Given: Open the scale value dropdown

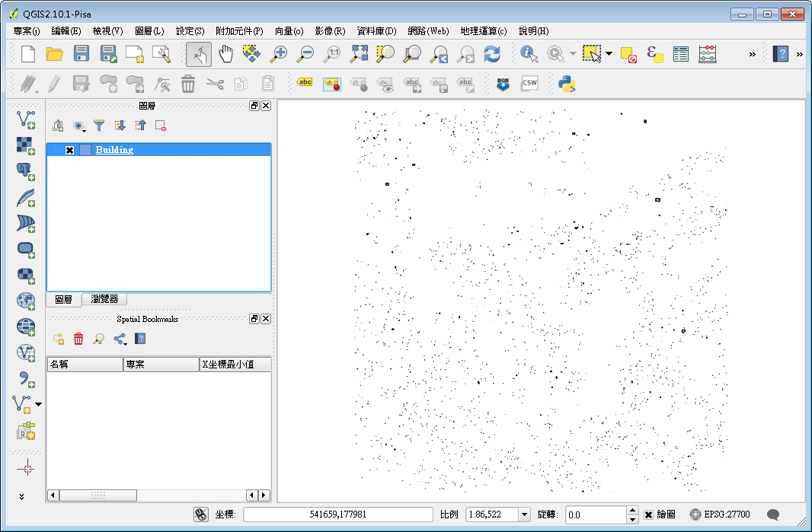Looking at the screenshot, I should coord(526,514).
